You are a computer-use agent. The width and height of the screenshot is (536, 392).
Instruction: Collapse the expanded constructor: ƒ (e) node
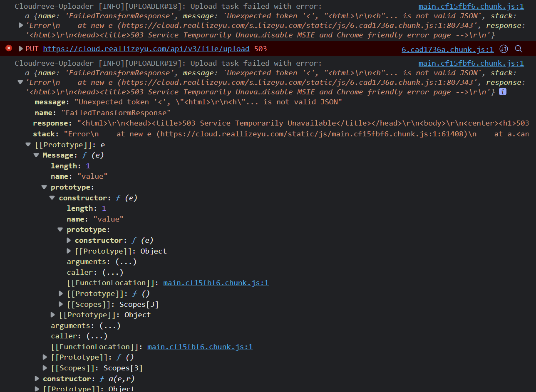pyautogui.click(x=52, y=198)
